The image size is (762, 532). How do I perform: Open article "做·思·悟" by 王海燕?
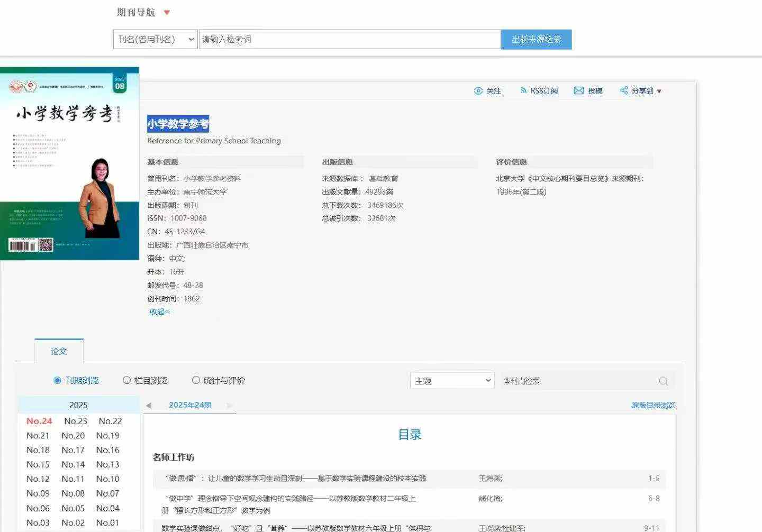[x=296, y=479]
